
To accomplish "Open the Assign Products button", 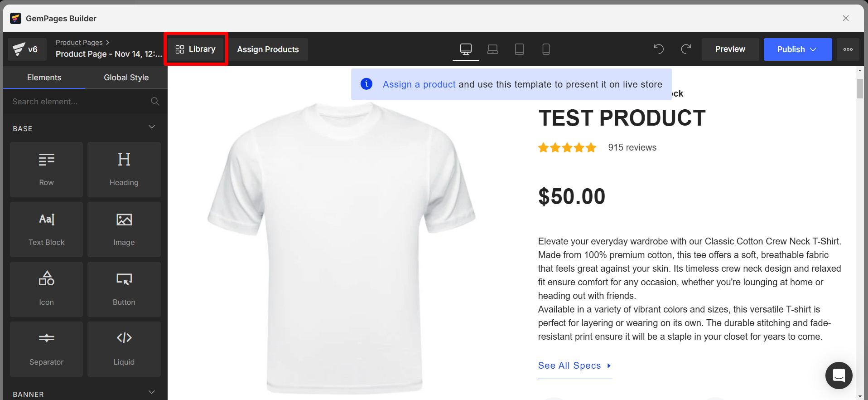I will click(268, 49).
